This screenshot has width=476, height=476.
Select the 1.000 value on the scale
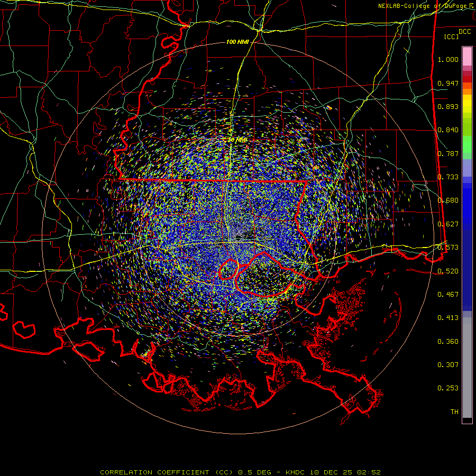coord(448,59)
